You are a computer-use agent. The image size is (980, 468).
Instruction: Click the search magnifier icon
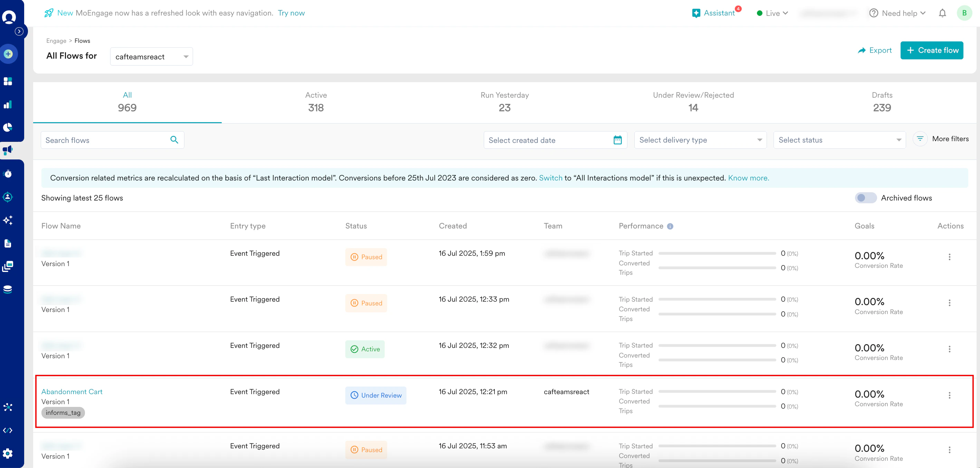click(x=174, y=140)
